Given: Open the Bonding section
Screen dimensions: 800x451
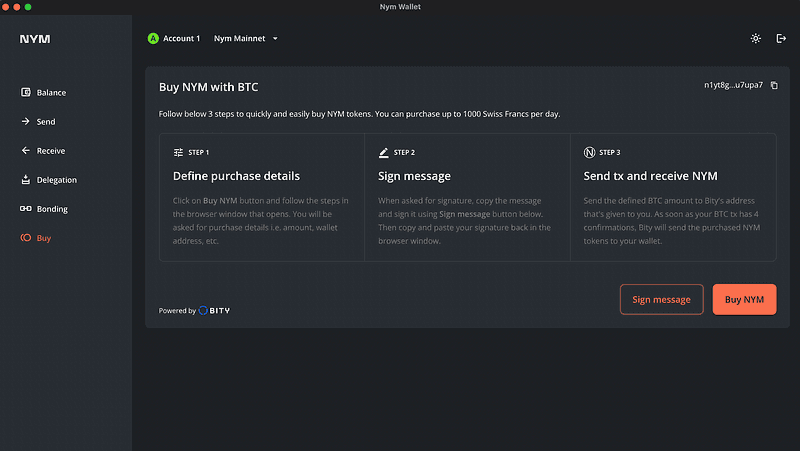Looking at the screenshot, I should [44, 209].
